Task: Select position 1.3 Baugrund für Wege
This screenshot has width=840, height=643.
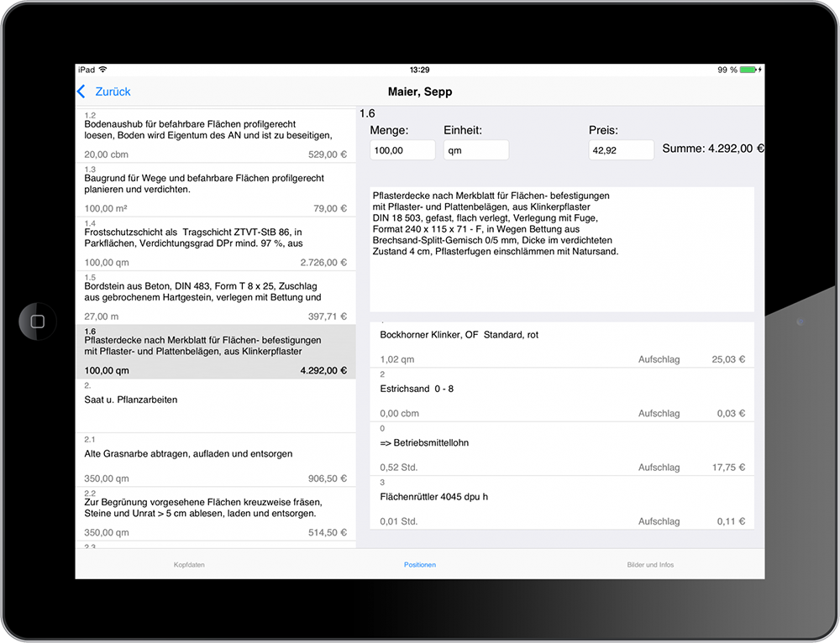Action: (215, 189)
